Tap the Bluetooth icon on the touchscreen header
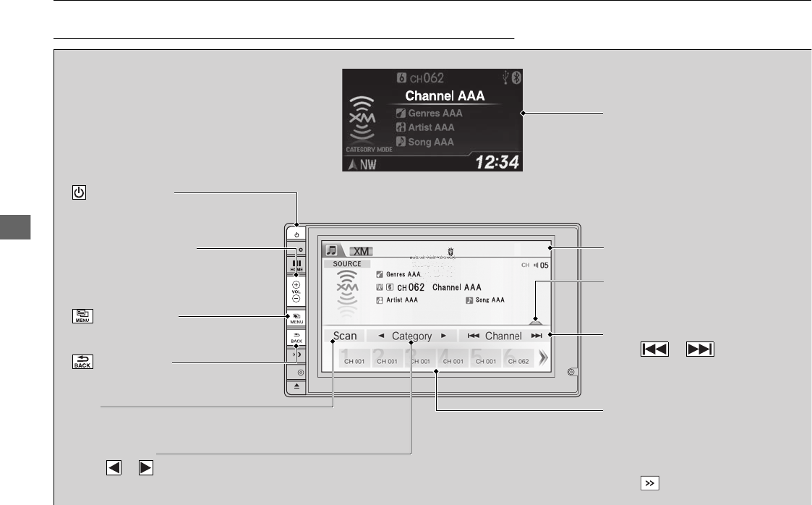 pyautogui.click(x=450, y=251)
